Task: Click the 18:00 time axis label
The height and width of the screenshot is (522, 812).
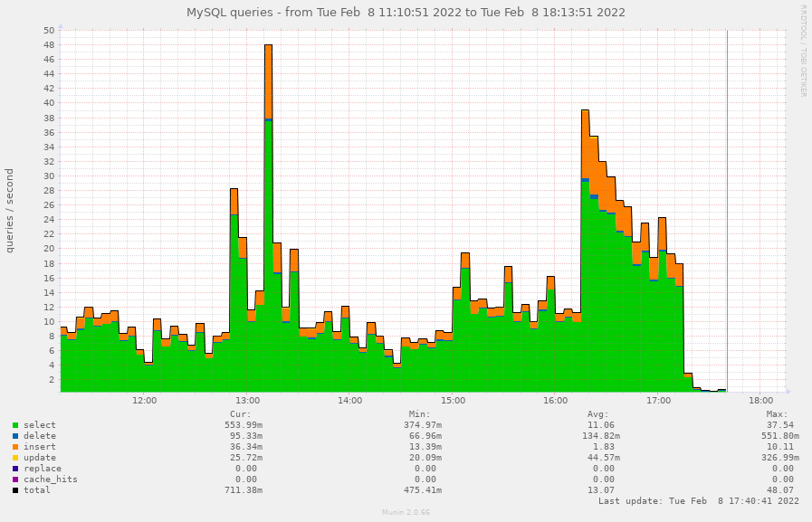Action: (x=760, y=399)
